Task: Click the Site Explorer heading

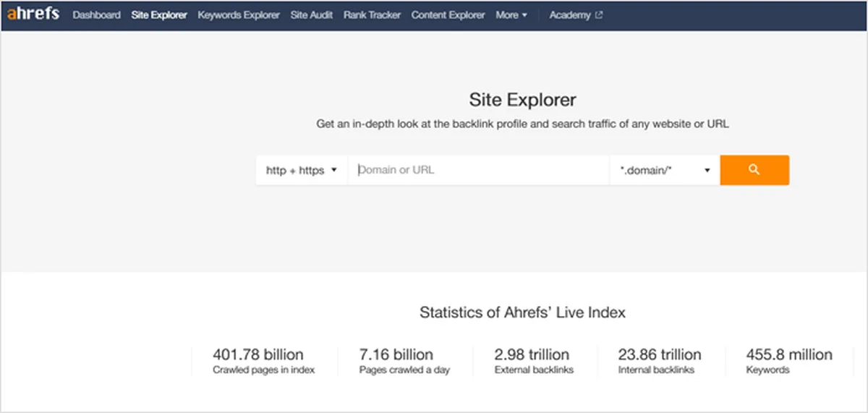Action: point(523,99)
